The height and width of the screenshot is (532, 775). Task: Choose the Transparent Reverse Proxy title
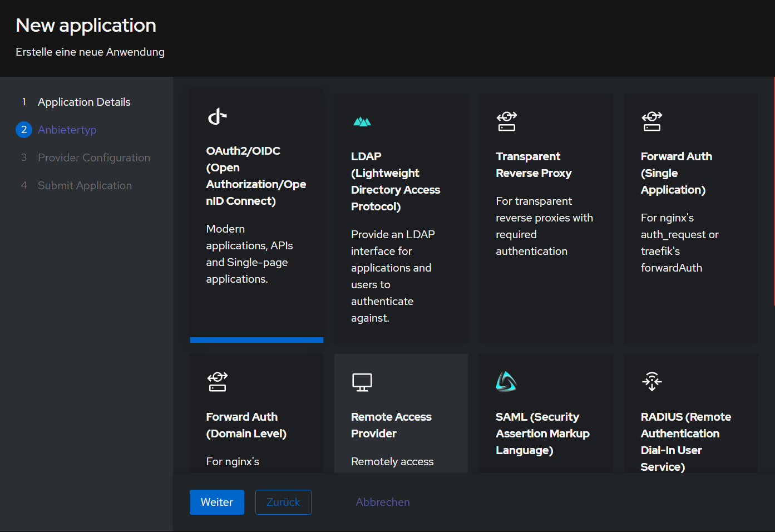(x=534, y=165)
